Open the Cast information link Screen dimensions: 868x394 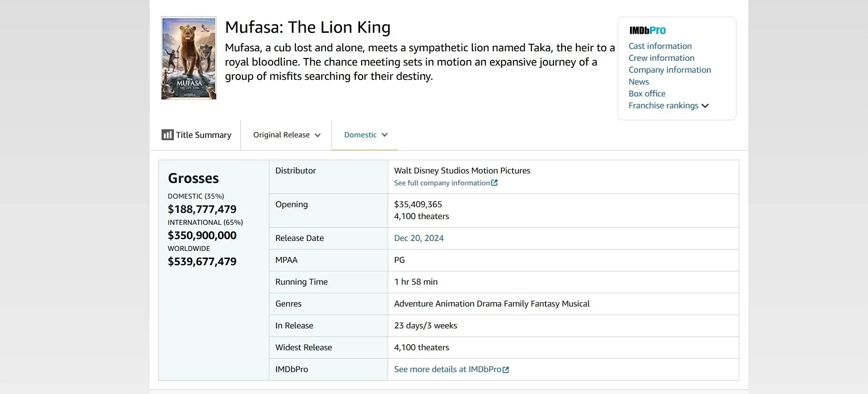tap(660, 46)
